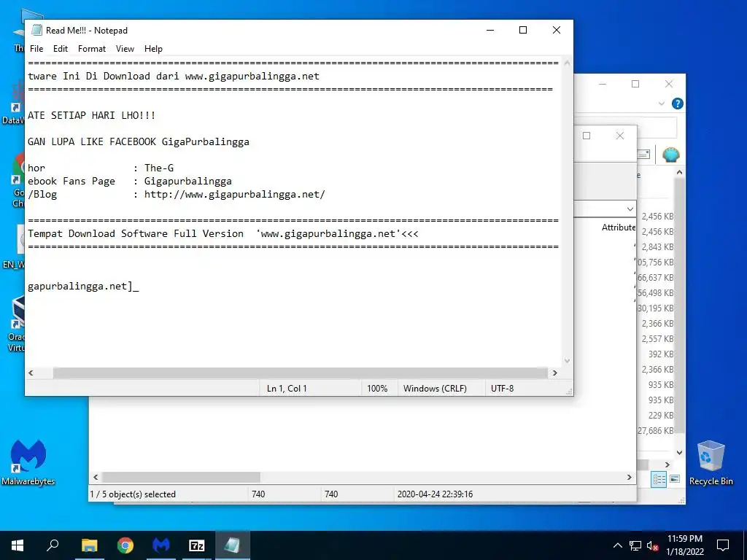
Task: Expand the ribbon chevron beside help icon
Action: click(x=661, y=104)
